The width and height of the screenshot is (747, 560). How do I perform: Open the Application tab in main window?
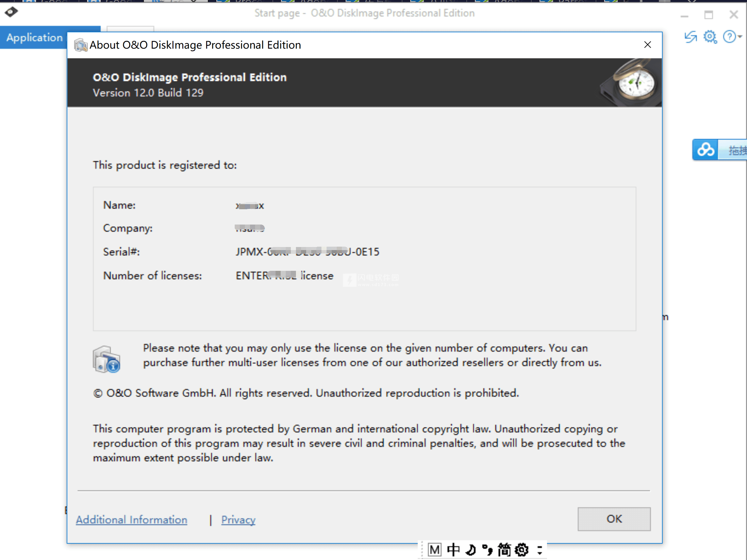coord(34,37)
